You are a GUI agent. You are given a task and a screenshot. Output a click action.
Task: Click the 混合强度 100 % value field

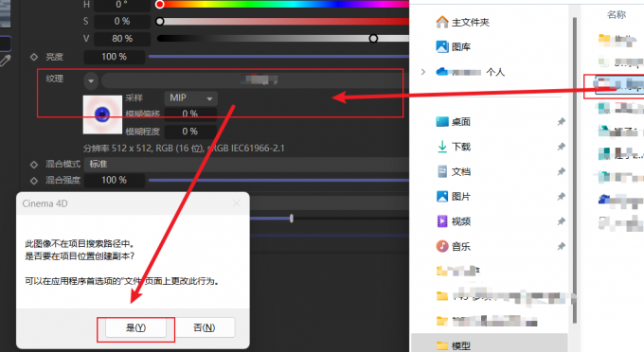pos(115,180)
